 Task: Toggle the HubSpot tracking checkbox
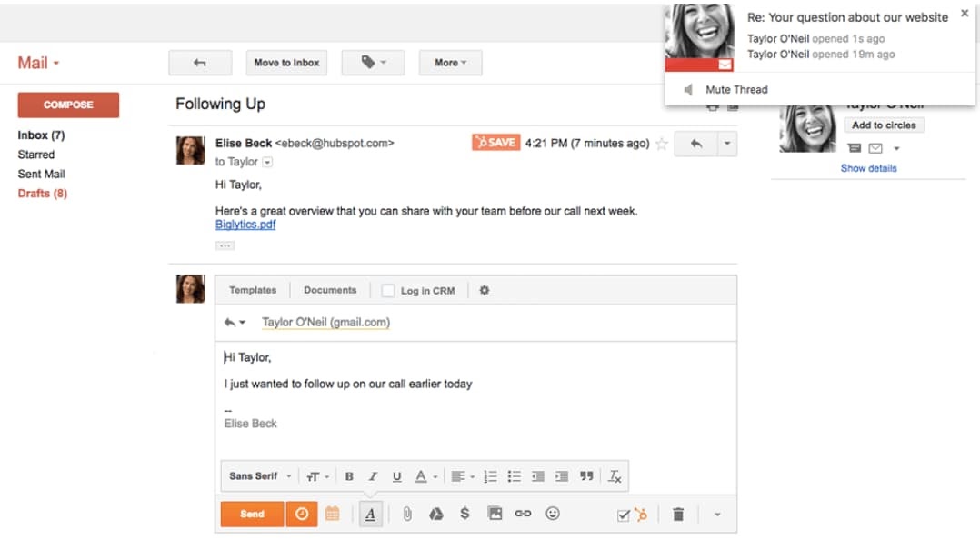(x=624, y=515)
